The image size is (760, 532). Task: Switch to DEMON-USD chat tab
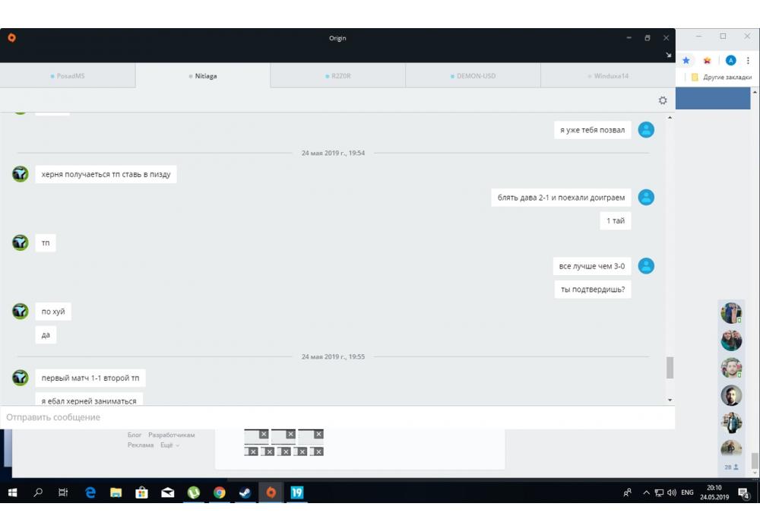[x=473, y=75]
